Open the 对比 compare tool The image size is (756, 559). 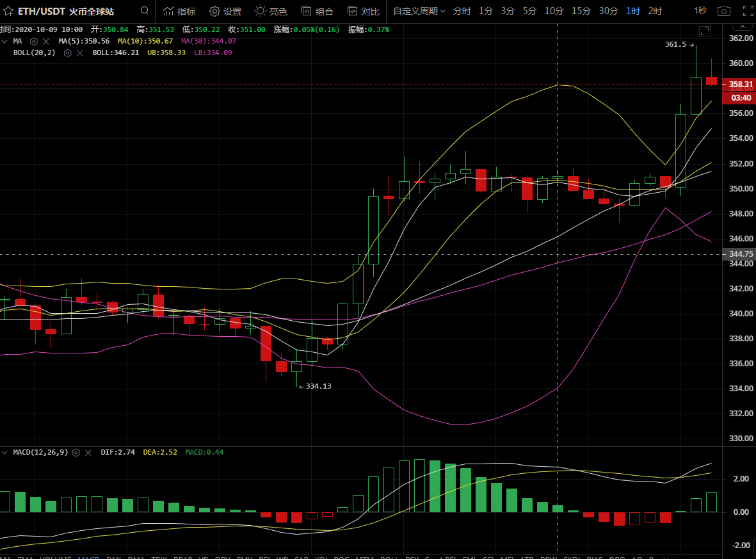(363, 11)
